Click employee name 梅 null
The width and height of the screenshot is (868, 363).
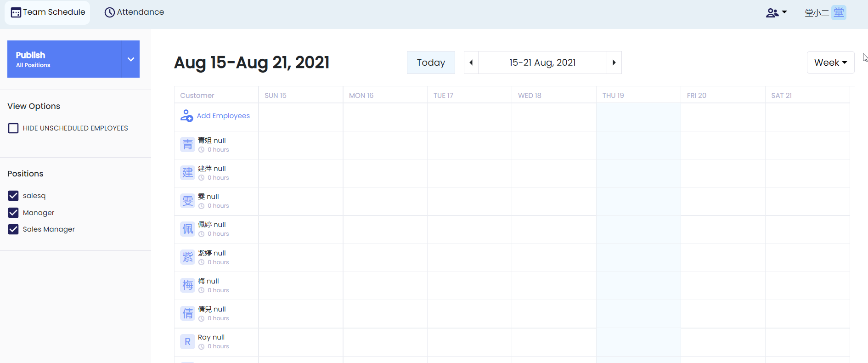click(x=209, y=281)
